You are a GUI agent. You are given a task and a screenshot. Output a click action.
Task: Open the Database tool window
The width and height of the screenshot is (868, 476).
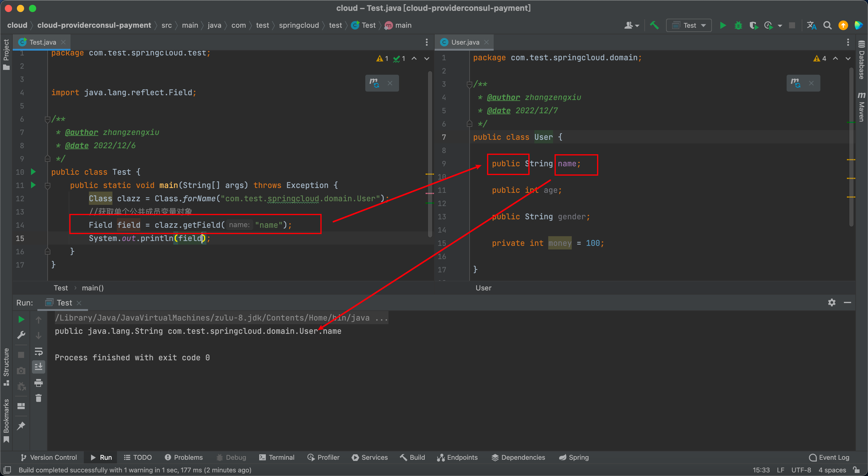(862, 60)
